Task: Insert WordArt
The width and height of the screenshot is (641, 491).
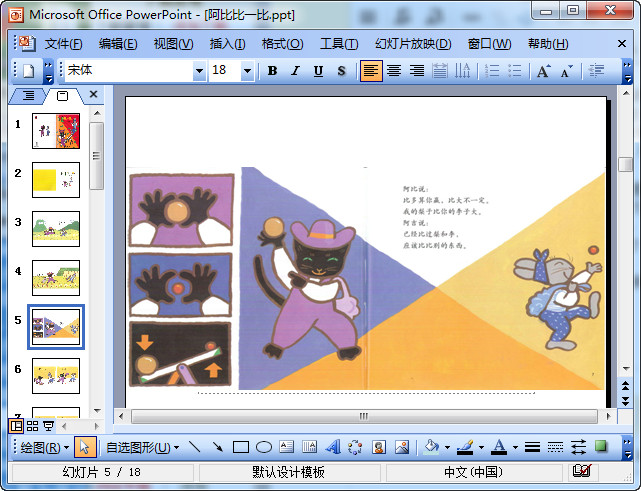Action: pos(333,447)
